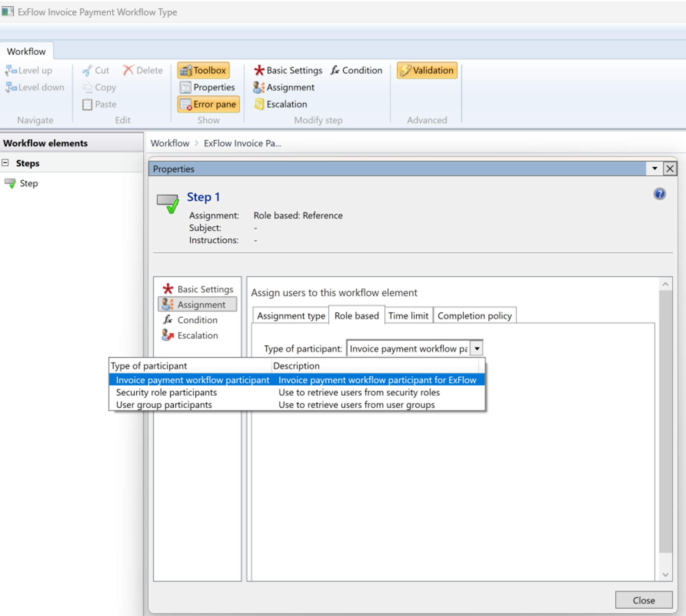Open Escalation from the ribbon

(280, 104)
